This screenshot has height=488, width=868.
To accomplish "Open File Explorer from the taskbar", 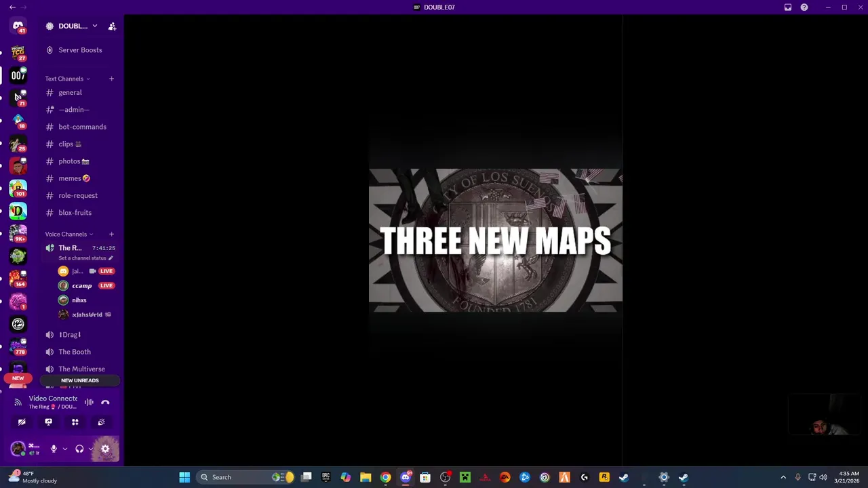I will (366, 477).
